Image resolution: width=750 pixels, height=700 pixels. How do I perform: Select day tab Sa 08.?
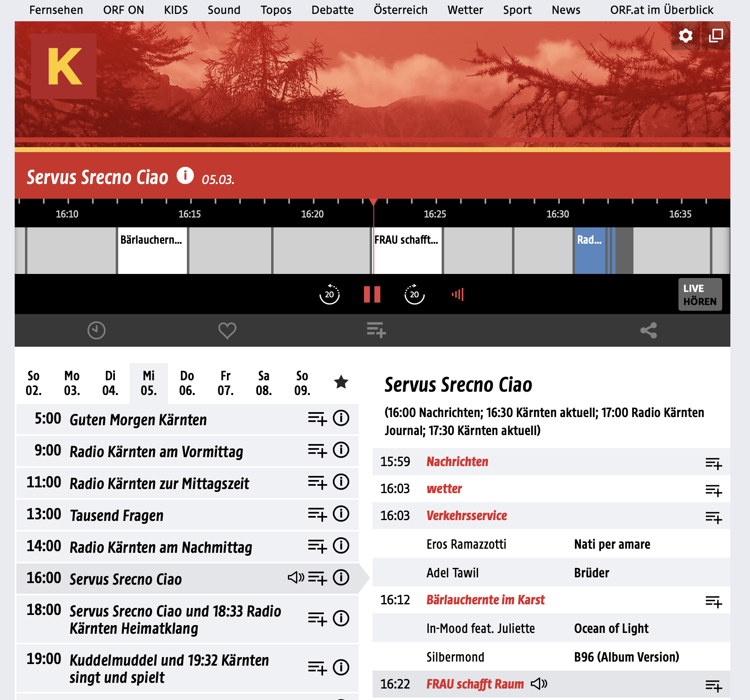point(264,383)
